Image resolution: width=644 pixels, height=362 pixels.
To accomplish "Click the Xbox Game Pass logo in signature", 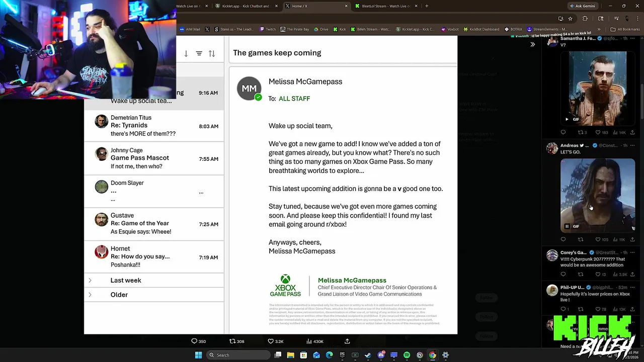I will [285, 285].
